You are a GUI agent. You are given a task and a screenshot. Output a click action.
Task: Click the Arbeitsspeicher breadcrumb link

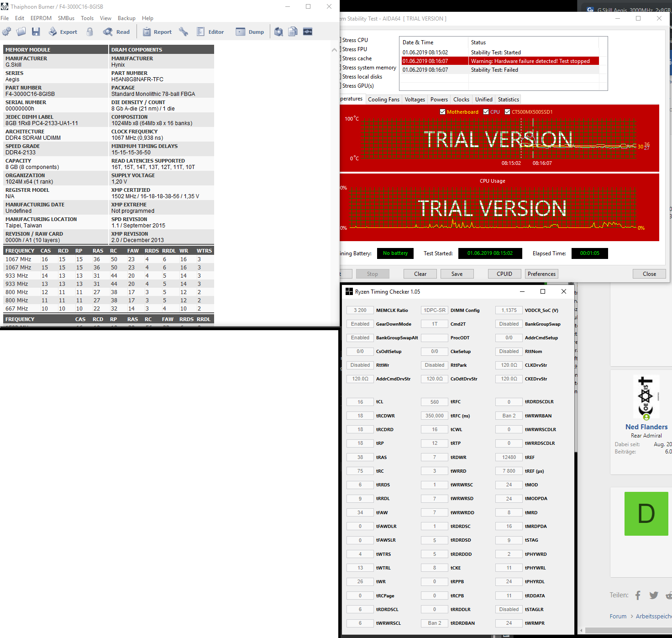pyautogui.click(x=654, y=616)
